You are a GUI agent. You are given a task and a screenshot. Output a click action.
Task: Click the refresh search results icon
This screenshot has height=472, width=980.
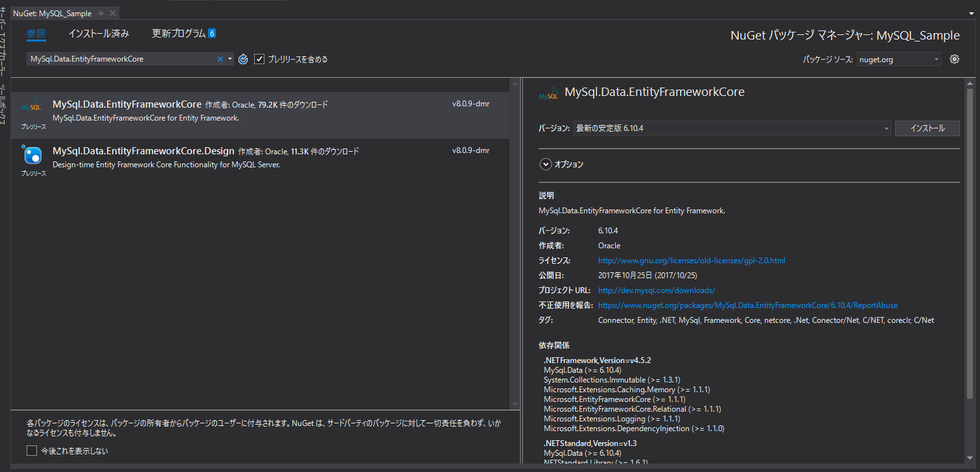(242, 58)
